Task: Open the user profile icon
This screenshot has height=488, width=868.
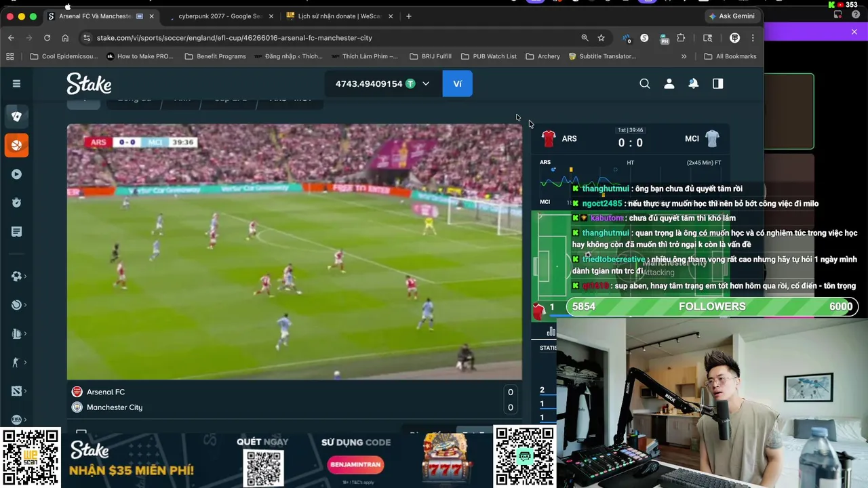Action: coord(669,83)
